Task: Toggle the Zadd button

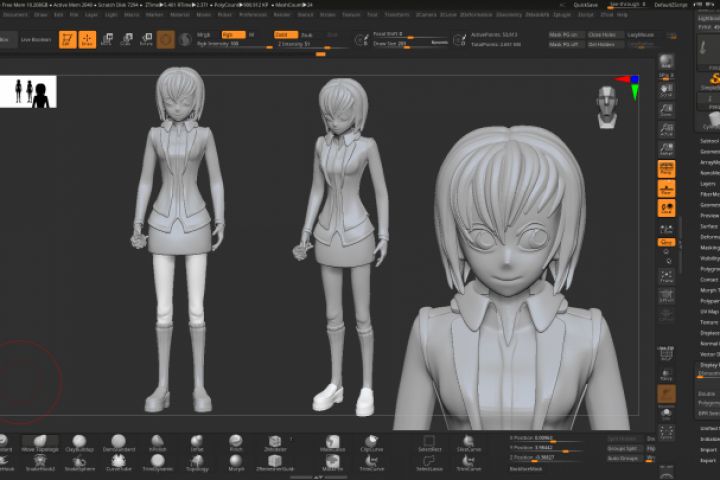Action: [286, 35]
